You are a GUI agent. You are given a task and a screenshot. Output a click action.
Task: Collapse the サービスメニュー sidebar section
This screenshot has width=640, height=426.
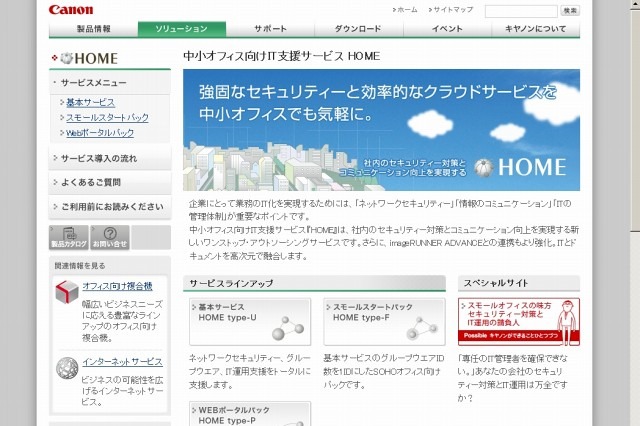tap(110, 82)
